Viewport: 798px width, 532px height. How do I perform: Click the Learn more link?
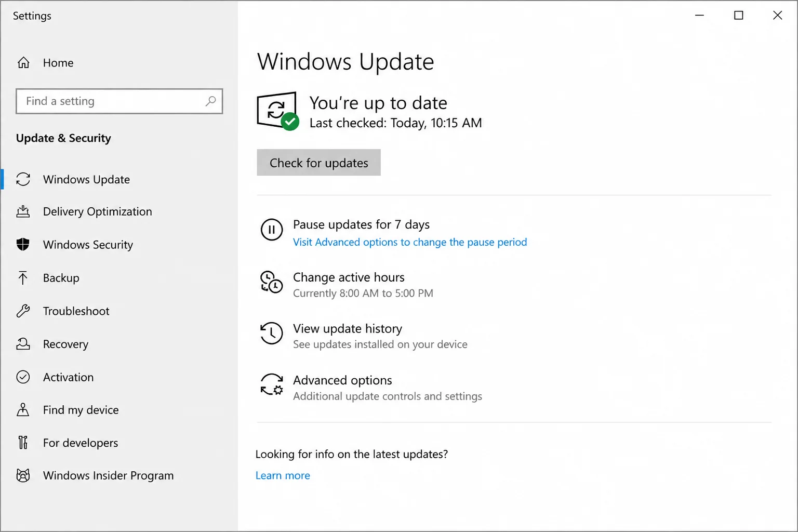click(x=283, y=475)
